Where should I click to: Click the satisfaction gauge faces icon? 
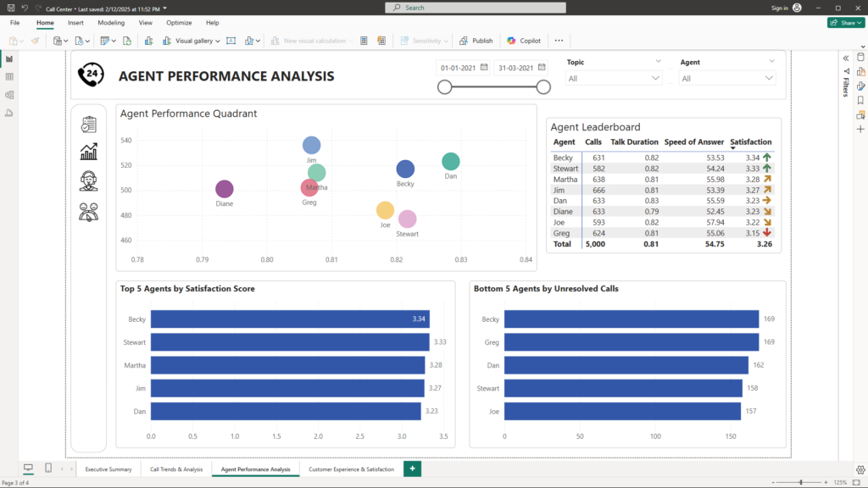(x=88, y=211)
